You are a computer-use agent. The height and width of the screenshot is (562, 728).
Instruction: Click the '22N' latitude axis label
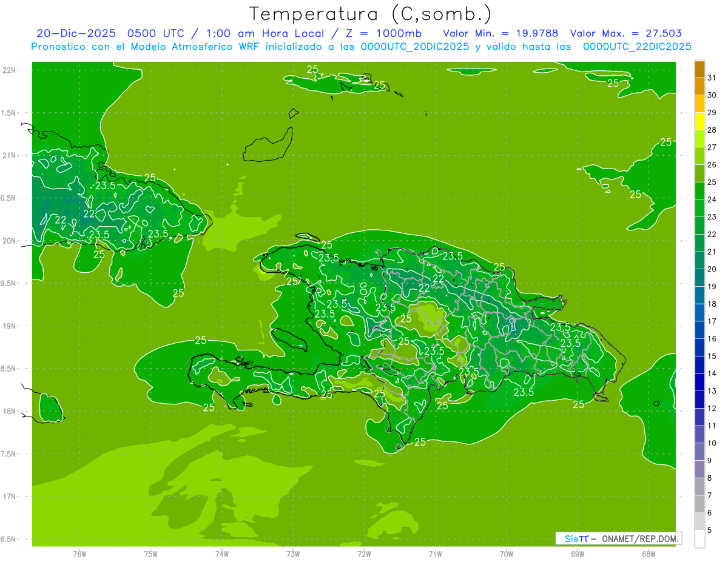click(9, 70)
